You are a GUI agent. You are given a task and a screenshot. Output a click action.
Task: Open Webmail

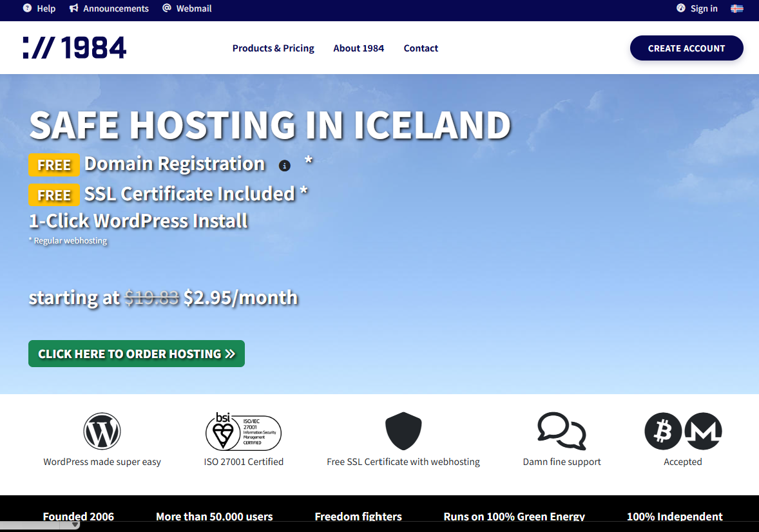(x=187, y=8)
